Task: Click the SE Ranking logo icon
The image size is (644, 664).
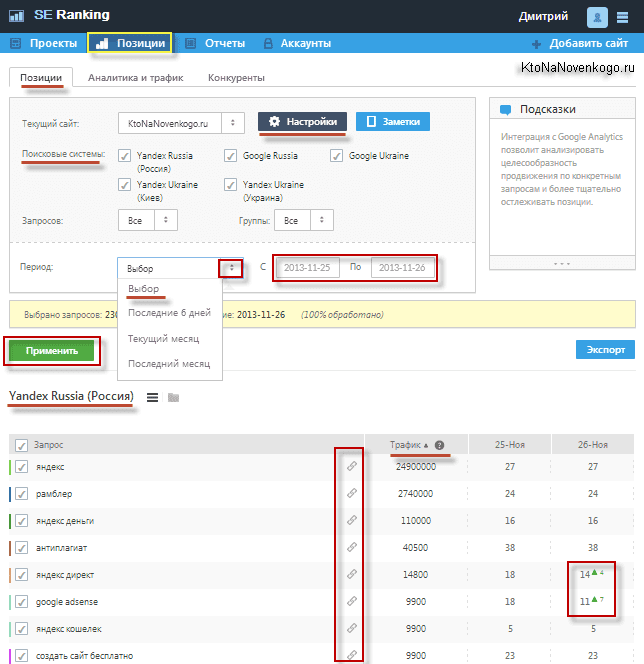Action: click(x=16, y=16)
